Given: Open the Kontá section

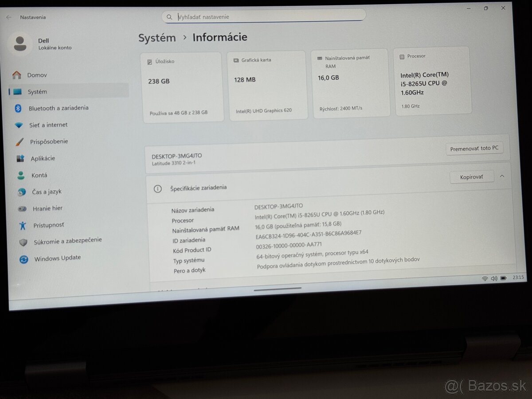Looking at the screenshot, I should (x=39, y=175).
